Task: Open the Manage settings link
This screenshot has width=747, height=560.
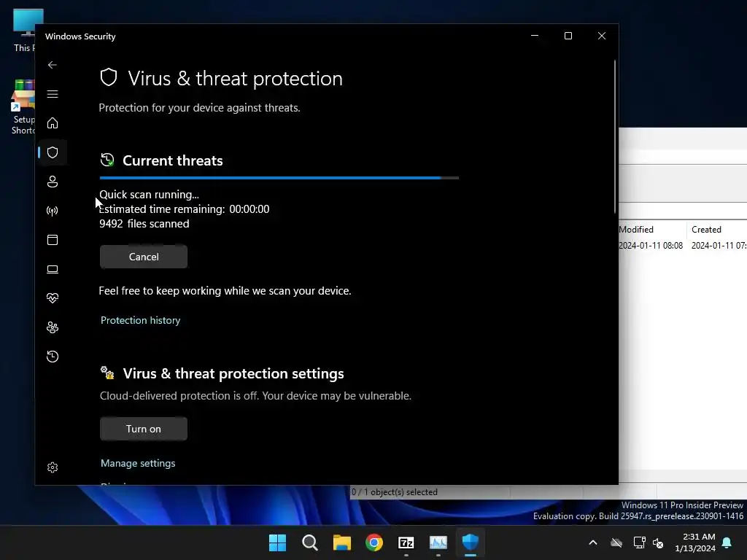Action: coord(138,463)
